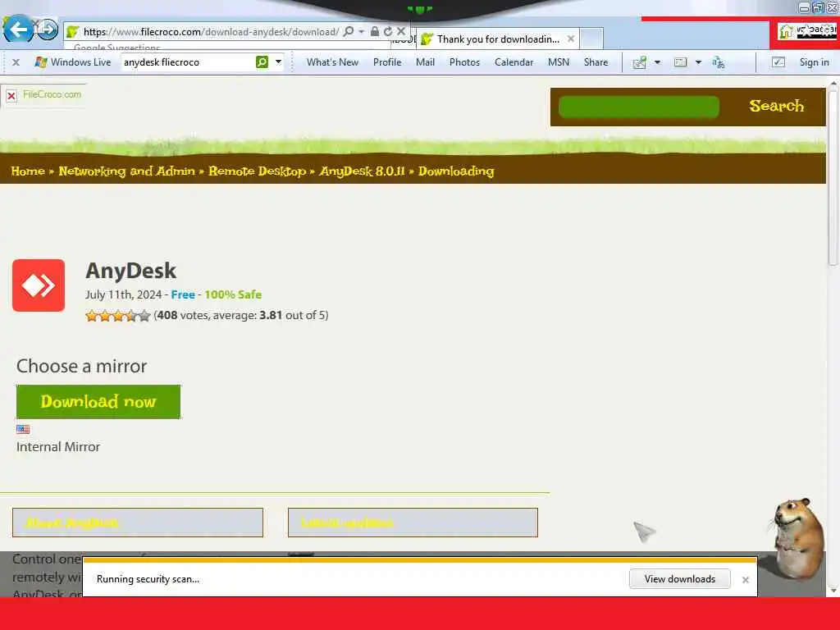The height and width of the screenshot is (630, 840).
Task: Open the address bar dropdown arrow
Action: [x=362, y=32]
